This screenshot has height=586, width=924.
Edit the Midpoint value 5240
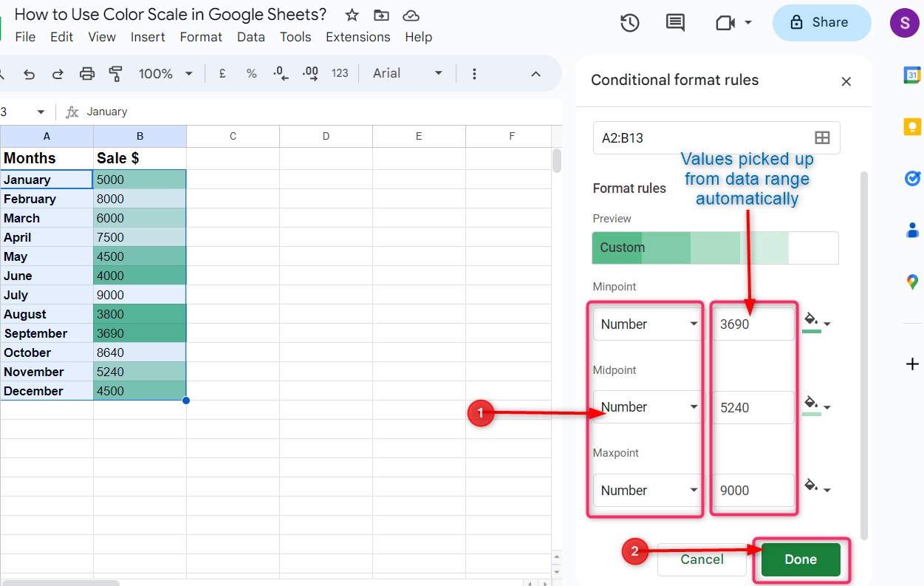(x=753, y=407)
